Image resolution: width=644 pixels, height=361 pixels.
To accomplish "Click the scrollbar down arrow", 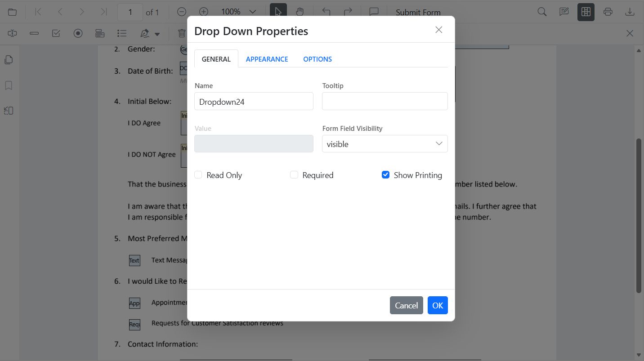I will click(639, 355).
